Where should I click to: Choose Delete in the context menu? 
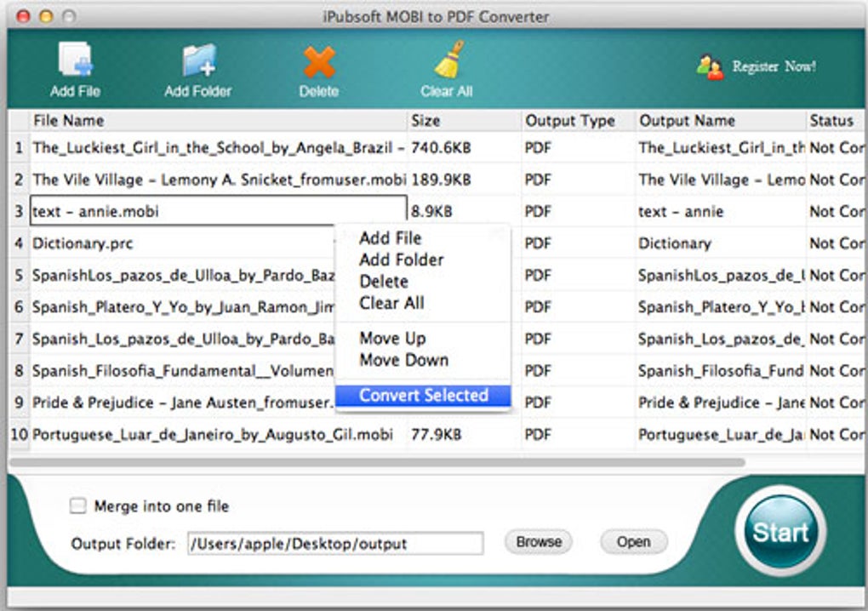[384, 281]
